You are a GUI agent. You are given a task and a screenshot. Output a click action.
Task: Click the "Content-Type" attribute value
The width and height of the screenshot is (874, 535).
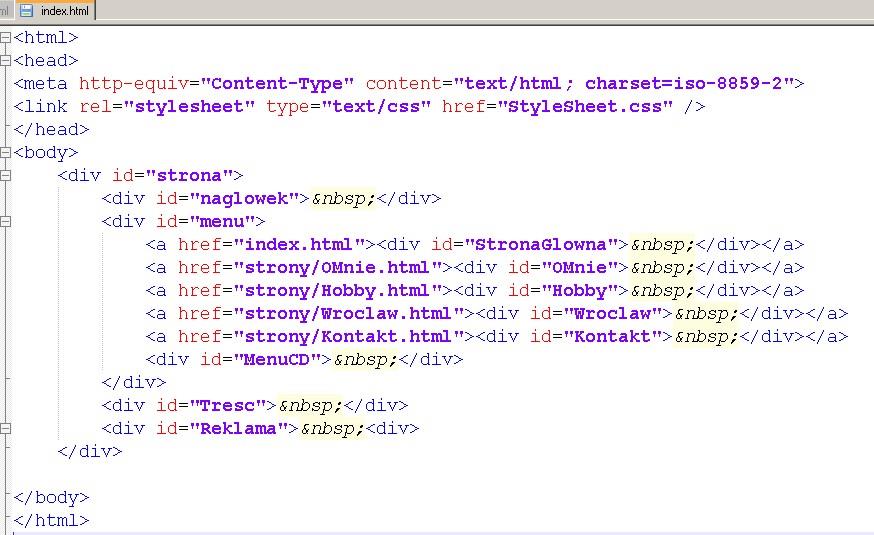click(x=277, y=84)
